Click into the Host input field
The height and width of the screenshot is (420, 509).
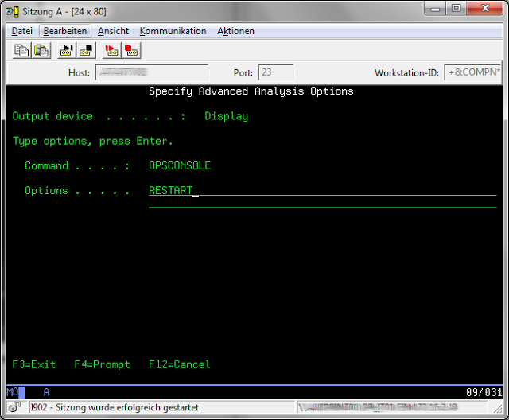151,72
